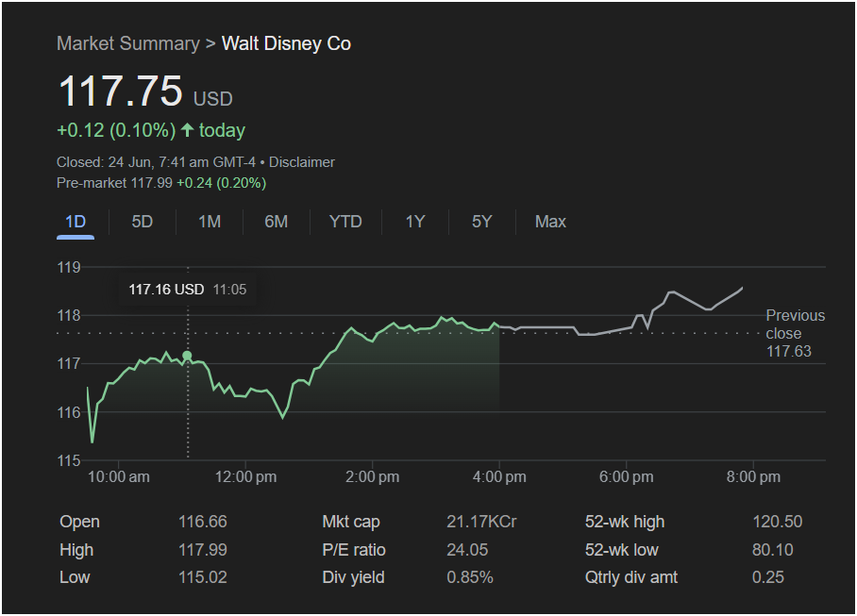Click the 21.17KCr market cap value
This screenshot has width=857, height=616.
click(481, 522)
